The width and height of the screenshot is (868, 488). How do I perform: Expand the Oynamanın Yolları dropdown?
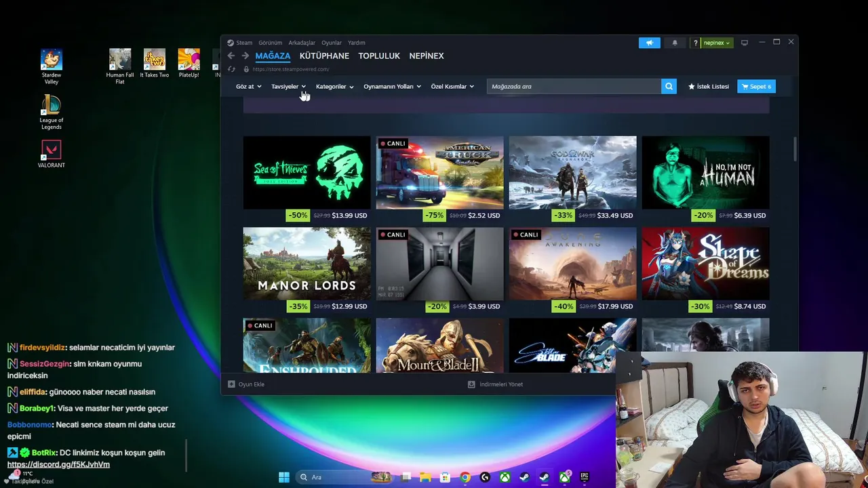(392, 87)
